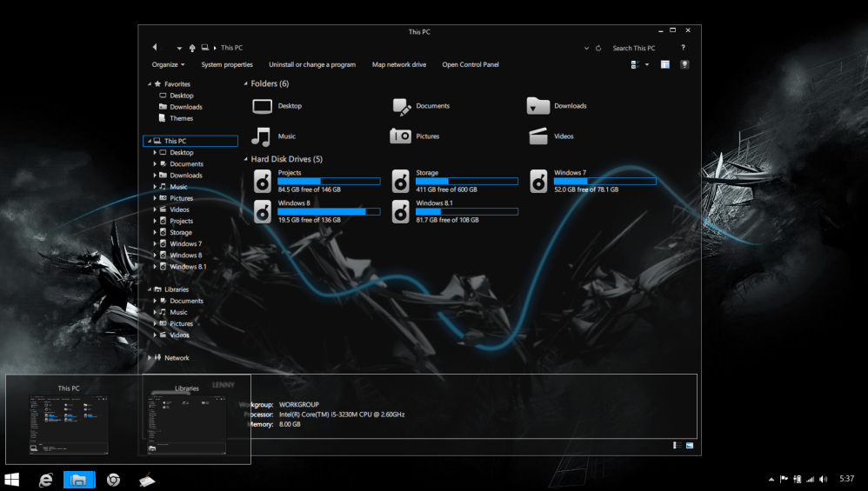Select the Storage hard drive icon

400,181
